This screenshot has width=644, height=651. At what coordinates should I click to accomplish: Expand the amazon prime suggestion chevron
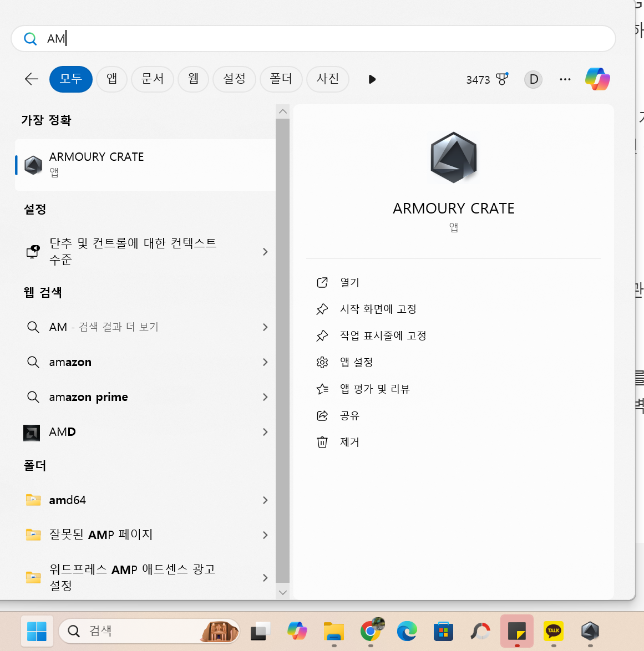tap(265, 397)
